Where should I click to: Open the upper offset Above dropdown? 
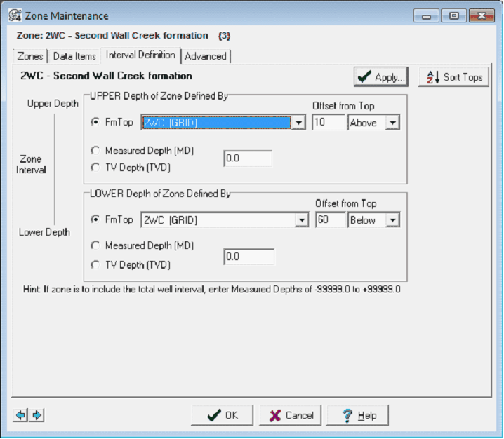pyautogui.click(x=392, y=123)
